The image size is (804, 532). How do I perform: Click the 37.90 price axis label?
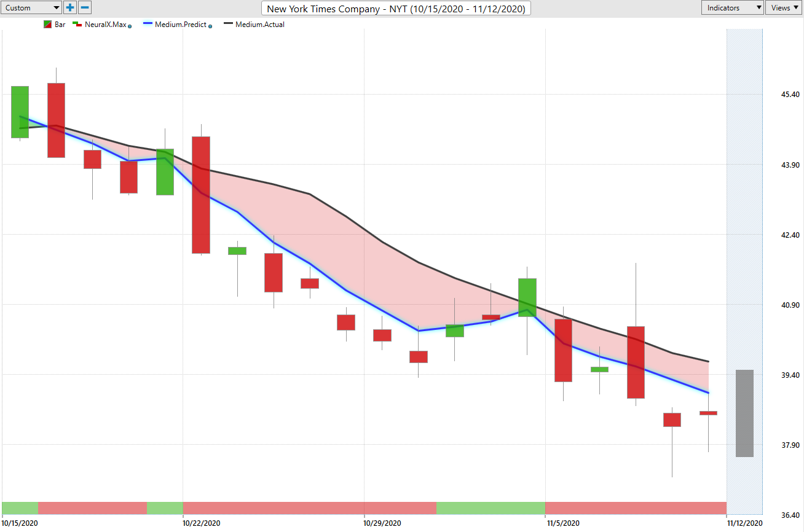(790, 445)
